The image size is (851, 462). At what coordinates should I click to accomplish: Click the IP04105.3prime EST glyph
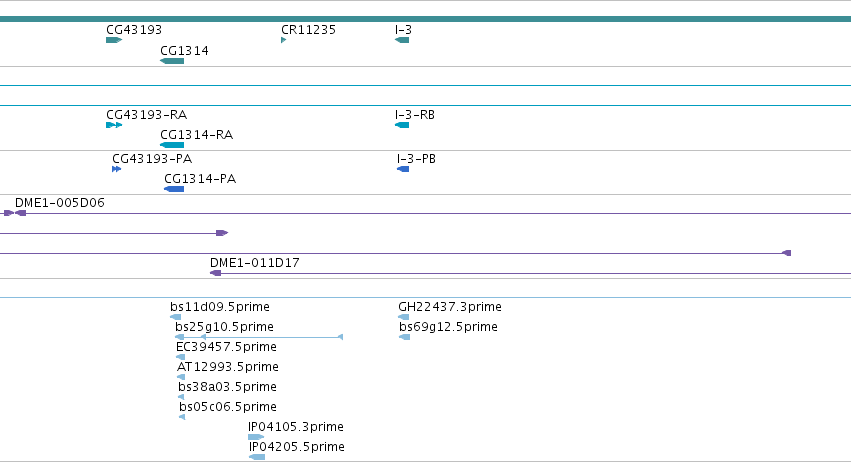pos(256,437)
